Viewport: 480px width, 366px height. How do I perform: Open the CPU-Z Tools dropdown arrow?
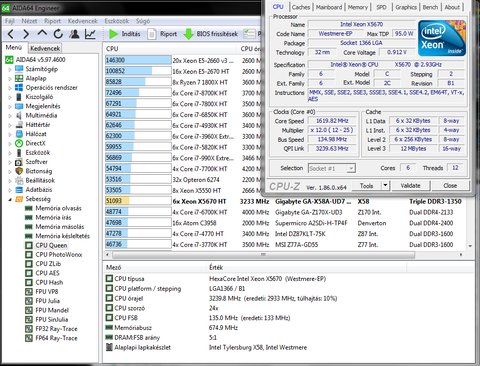point(385,185)
